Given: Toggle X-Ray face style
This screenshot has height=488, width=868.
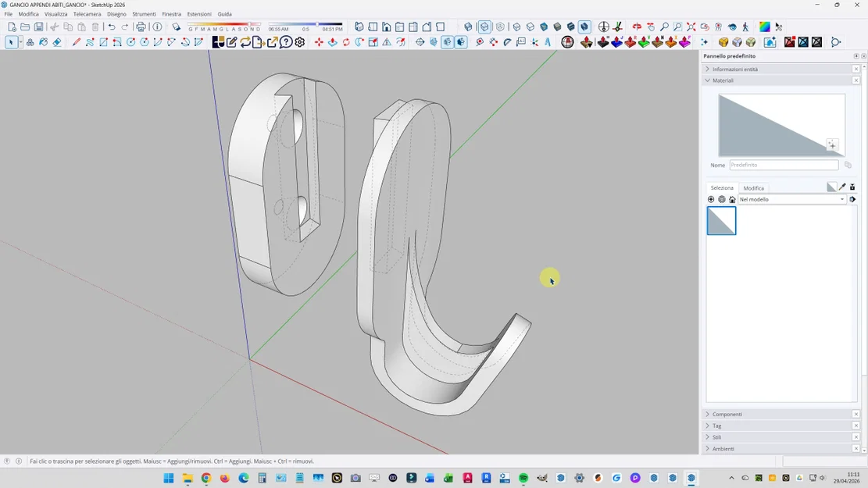Looking at the screenshot, I should [x=468, y=27].
